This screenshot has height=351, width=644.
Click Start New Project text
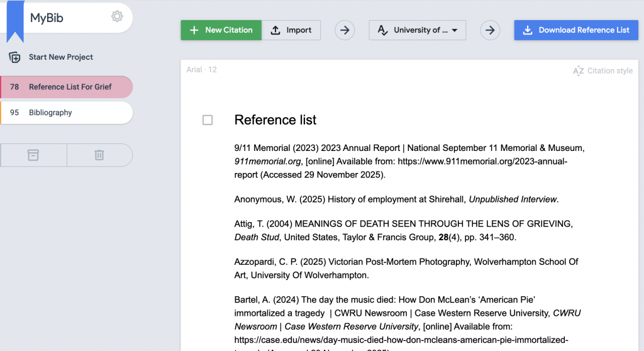coord(61,57)
